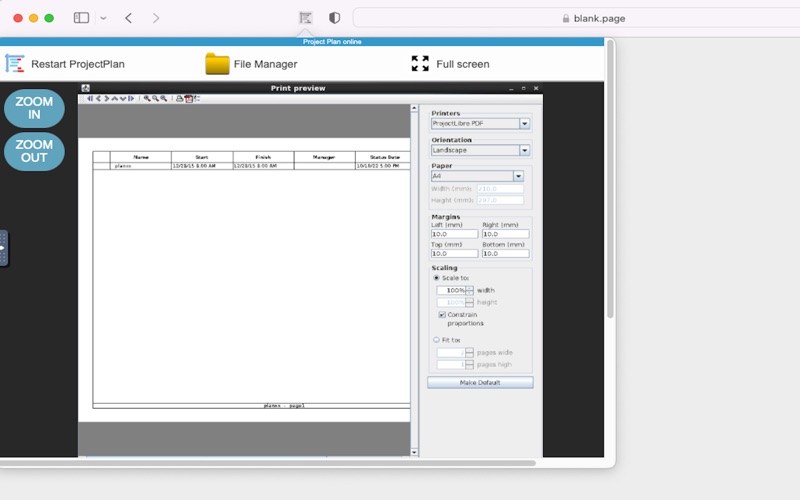This screenshot has height=500, width=800.
Task: Expand the Orientation dropdown
Action: pos(524,150)
